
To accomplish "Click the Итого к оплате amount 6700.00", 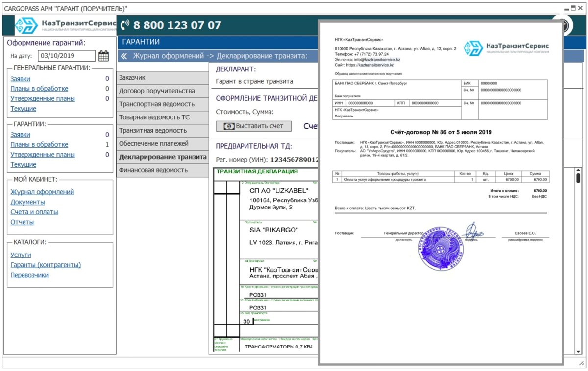I will 540,191.
